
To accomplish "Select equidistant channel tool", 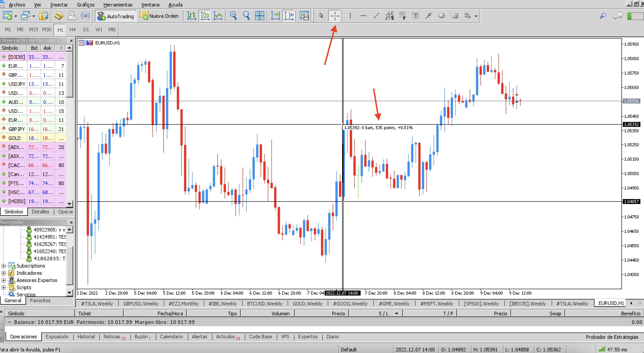I will 389,16.
